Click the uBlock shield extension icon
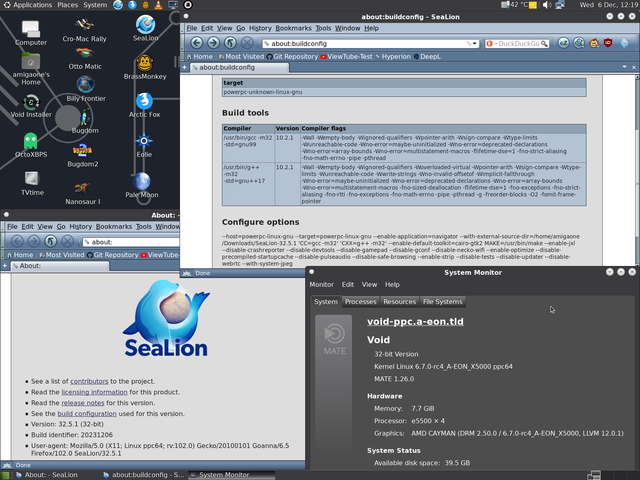640x480 pixels. click(608, 43)
